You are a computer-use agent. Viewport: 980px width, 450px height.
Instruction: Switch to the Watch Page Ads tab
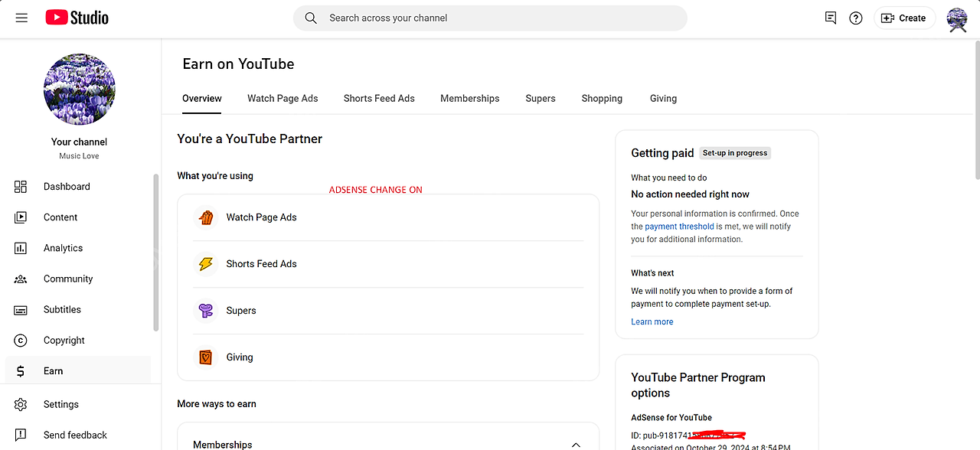click(x=283, y=99)
